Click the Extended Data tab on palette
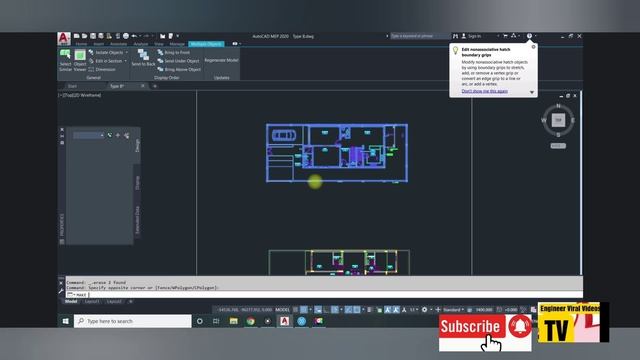Screen dimensions: 640x360 click(137, 220)
